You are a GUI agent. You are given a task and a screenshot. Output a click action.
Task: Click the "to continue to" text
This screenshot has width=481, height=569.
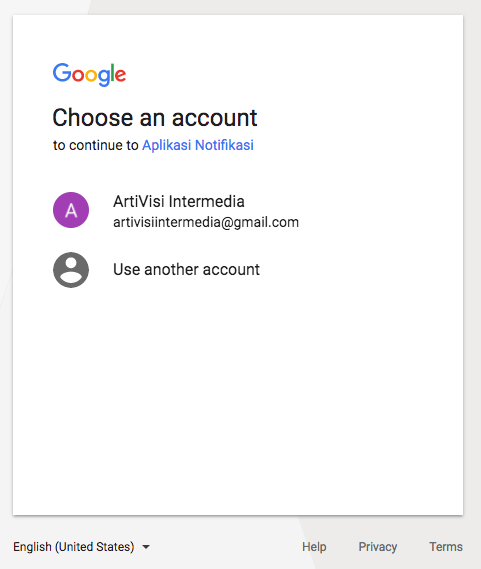pyautogui.click(x=95, y=145)
